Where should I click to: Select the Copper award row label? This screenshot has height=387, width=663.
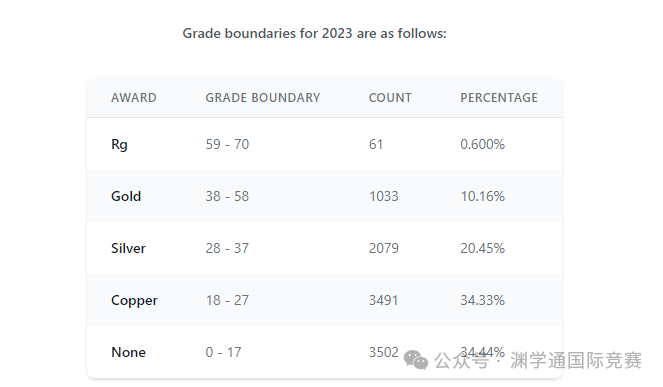[x=134, y=301]
